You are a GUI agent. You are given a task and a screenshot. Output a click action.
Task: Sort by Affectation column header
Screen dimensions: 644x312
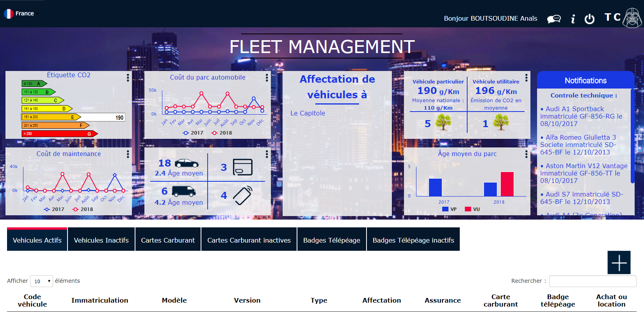[381, 300]
